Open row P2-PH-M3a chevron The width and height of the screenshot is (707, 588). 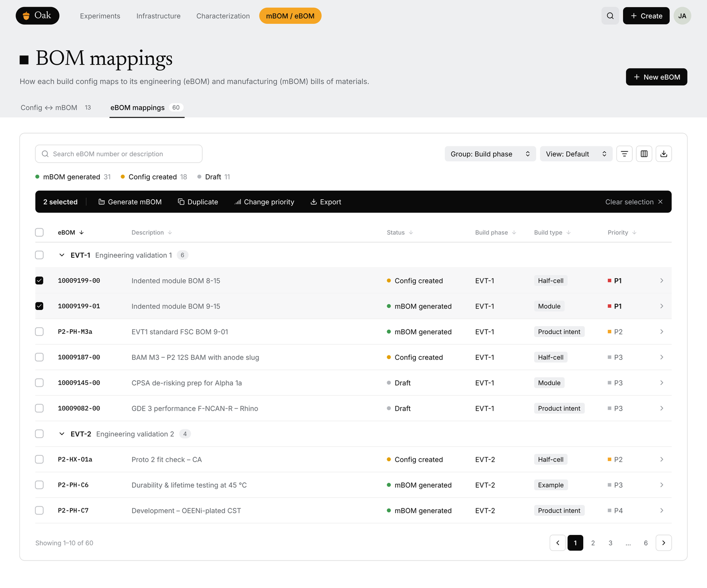click(x=661, y=332)
